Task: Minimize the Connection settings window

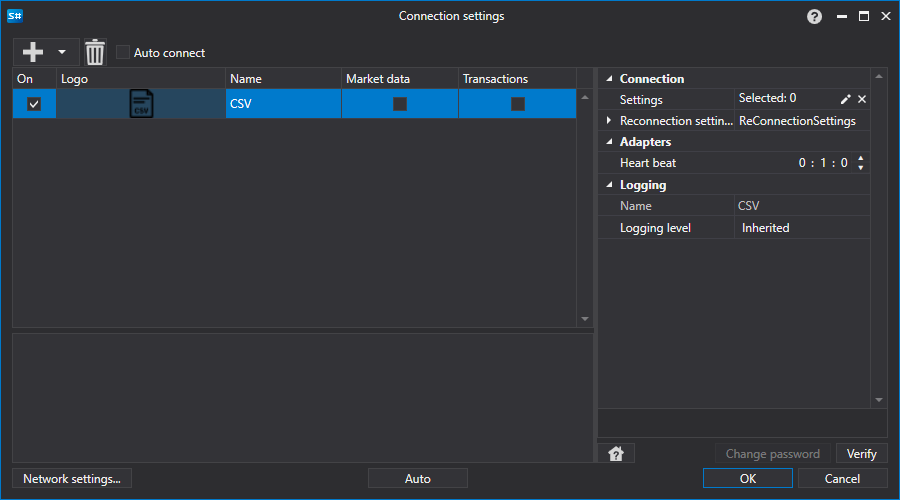Action: (x=842, y=16)
